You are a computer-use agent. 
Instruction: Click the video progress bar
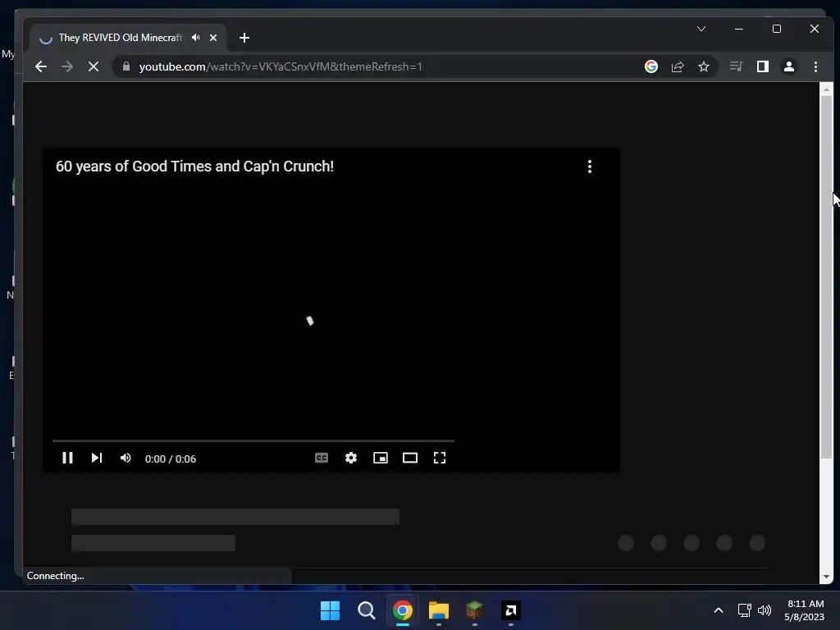coord(253,441)
